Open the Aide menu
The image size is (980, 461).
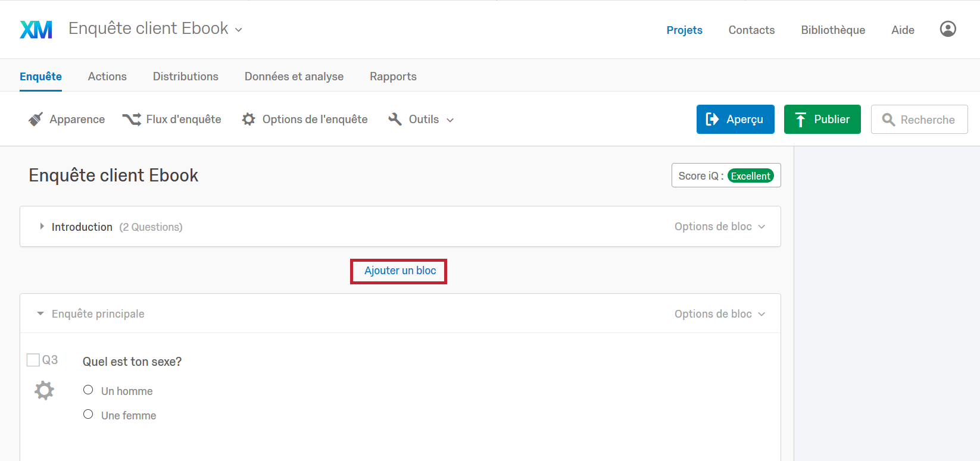(x=903, y=30)
